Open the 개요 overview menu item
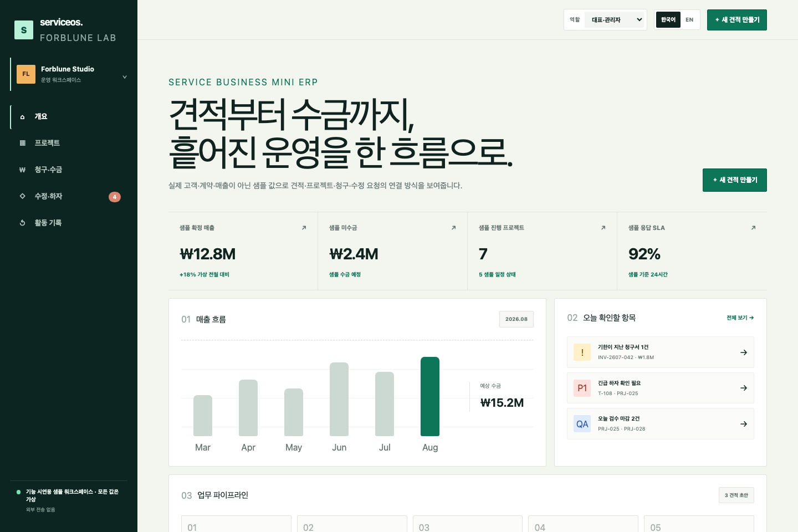 pos(69,116)
